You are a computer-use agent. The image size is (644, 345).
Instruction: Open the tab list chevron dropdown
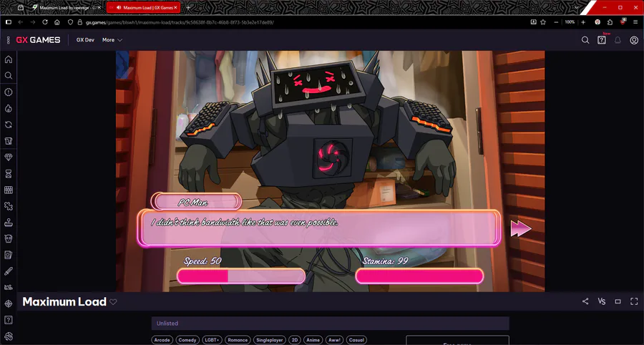pyautogui.click(x=576, y=7)
